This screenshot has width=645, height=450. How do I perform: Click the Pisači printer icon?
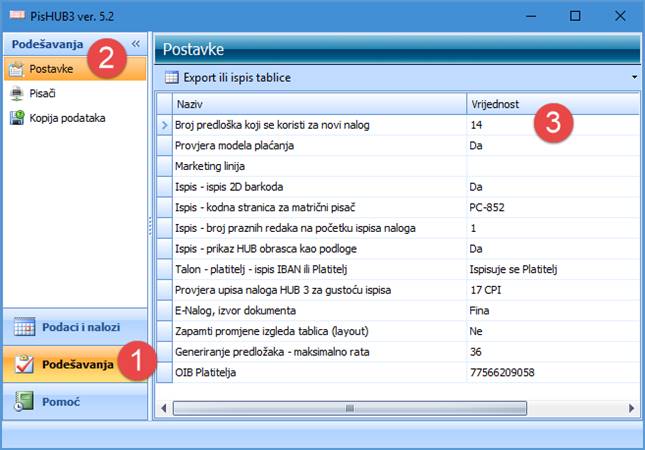16,94
